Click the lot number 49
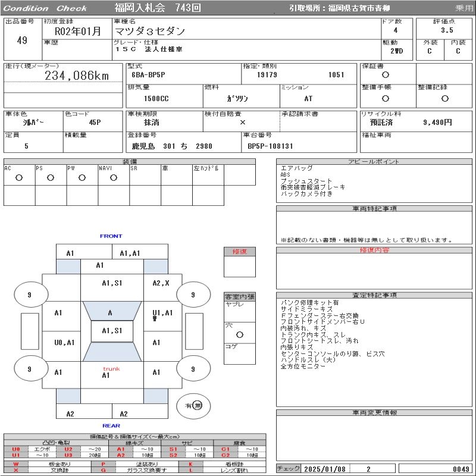The width and height of the screenshot is (476, 476). 22,40
